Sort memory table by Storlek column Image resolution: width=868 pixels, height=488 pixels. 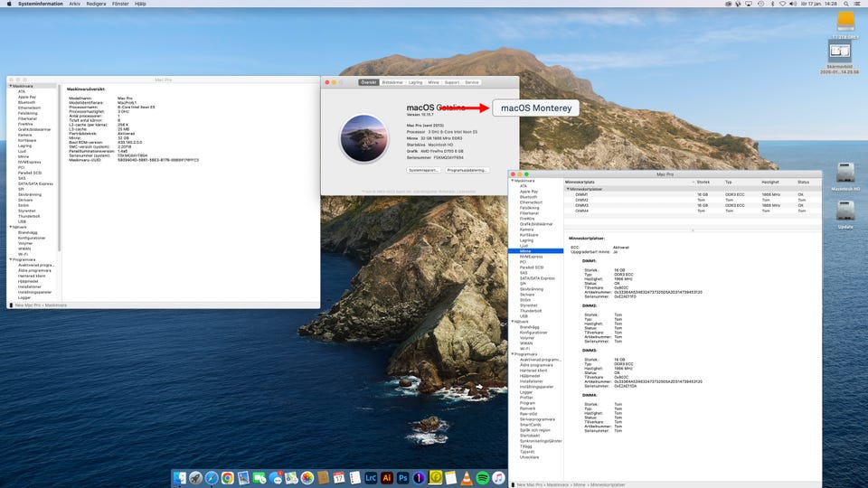[703, 182]
